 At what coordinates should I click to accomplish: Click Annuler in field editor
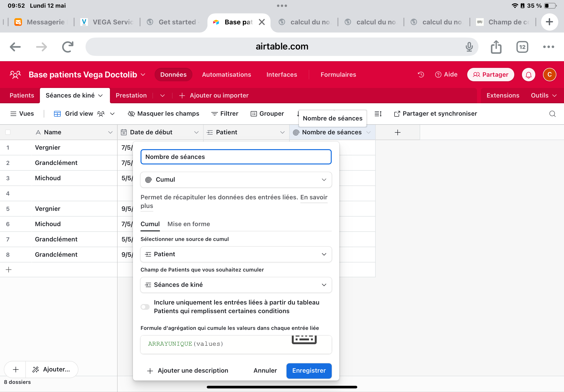[x=265, y=371]
